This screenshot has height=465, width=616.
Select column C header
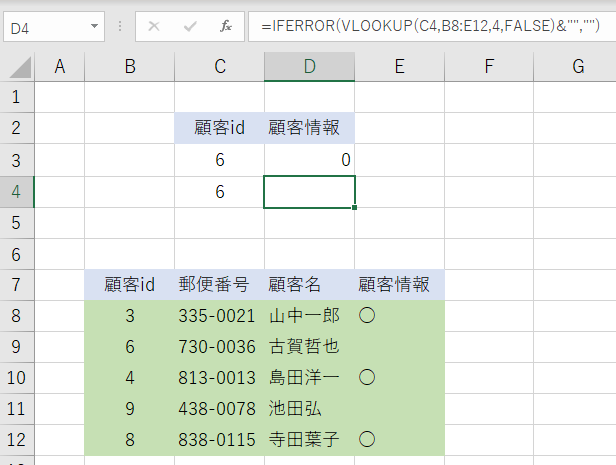point(220,66)
